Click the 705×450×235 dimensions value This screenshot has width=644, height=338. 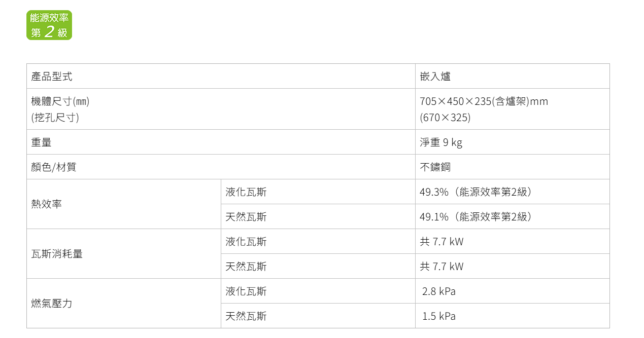484,101
